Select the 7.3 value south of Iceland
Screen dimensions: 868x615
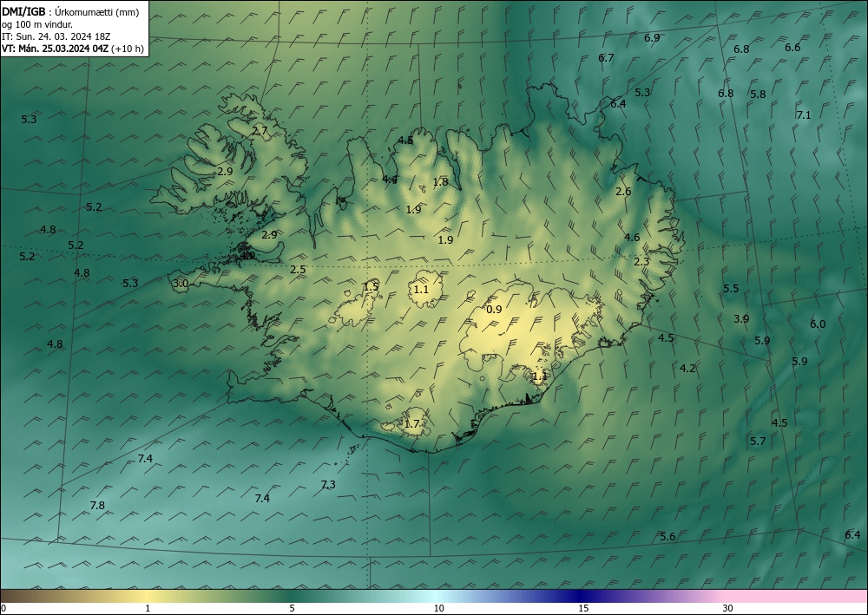coord(328,485)
